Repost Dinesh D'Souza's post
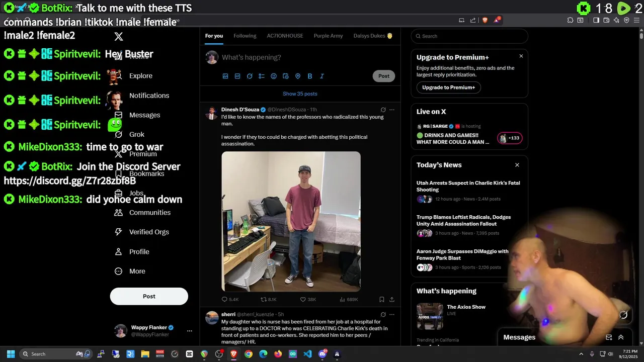 point(268,299)
